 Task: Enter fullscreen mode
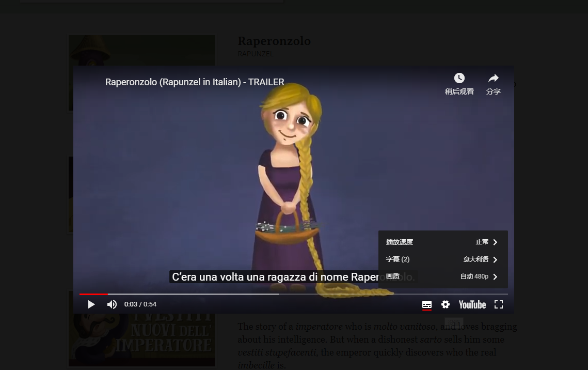(x=498, y=304)
